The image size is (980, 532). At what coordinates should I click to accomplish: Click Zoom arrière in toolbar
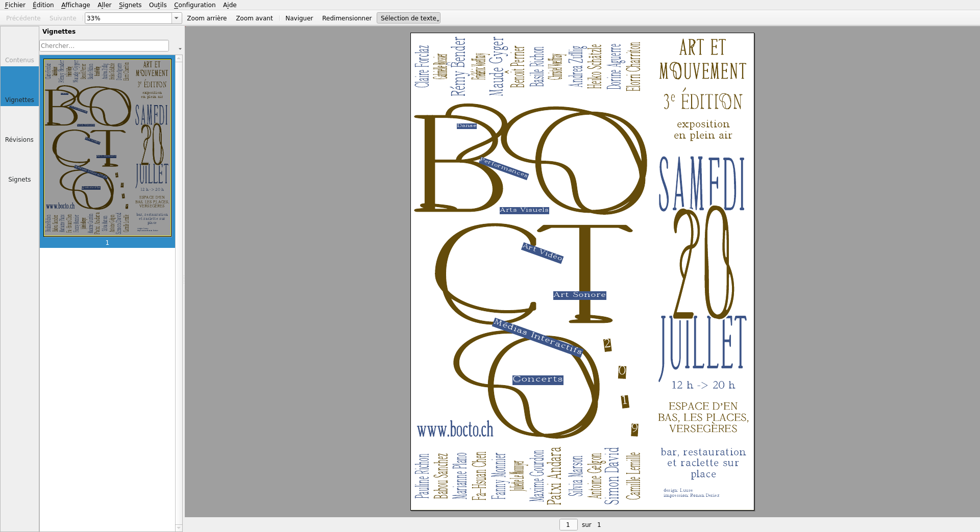[x=206, y=18]
